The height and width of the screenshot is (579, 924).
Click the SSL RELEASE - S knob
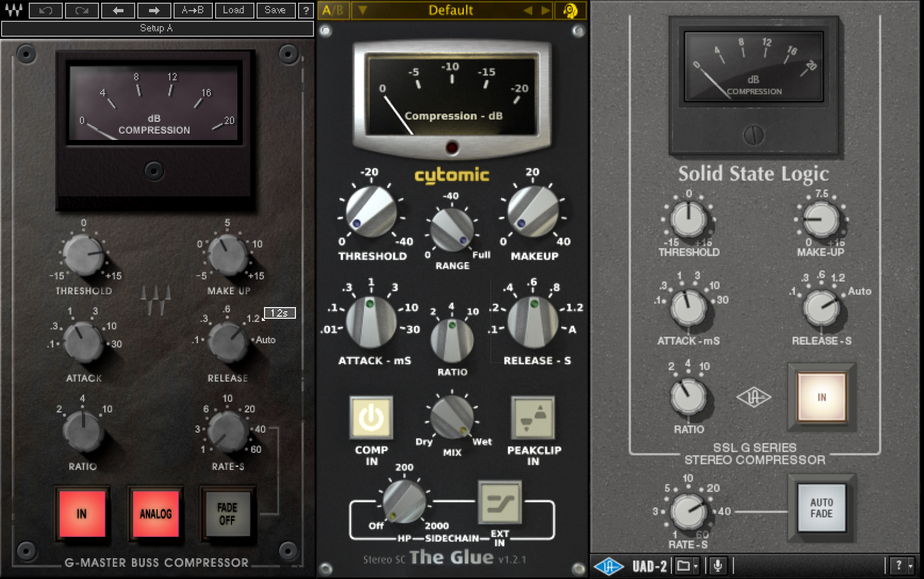[821, 308]
